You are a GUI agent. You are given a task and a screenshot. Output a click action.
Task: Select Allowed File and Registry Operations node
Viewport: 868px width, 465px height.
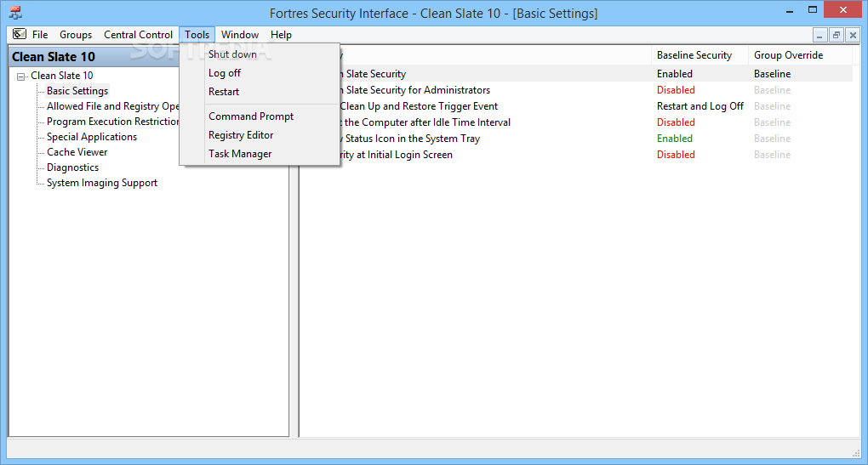coord(112,106)
